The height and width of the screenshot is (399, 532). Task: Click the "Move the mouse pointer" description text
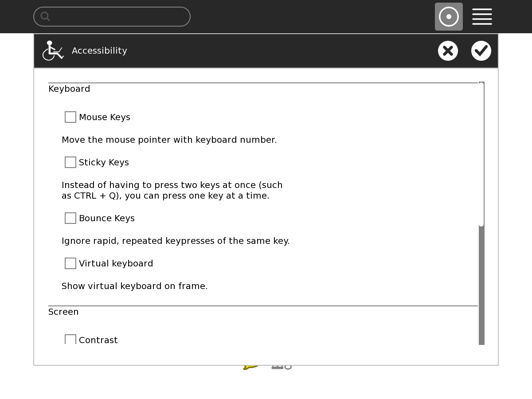pyautogui.click(x=169, y=140)
